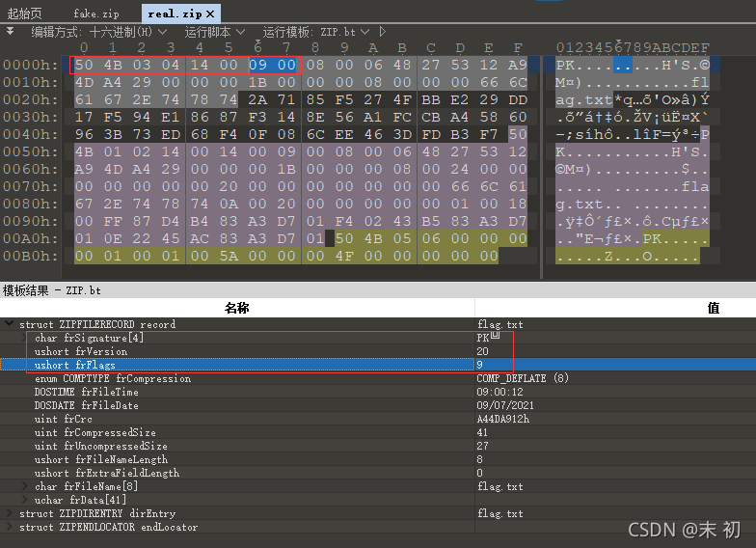Select the ushort frFlags row
756x548 pixels.
click(x=378, y=365)
